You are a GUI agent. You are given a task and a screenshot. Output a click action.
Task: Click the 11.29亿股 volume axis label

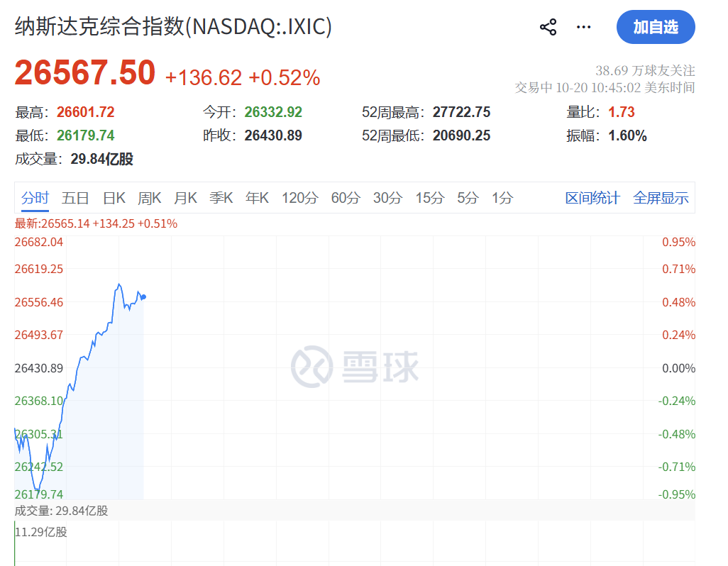coord(41,532)
